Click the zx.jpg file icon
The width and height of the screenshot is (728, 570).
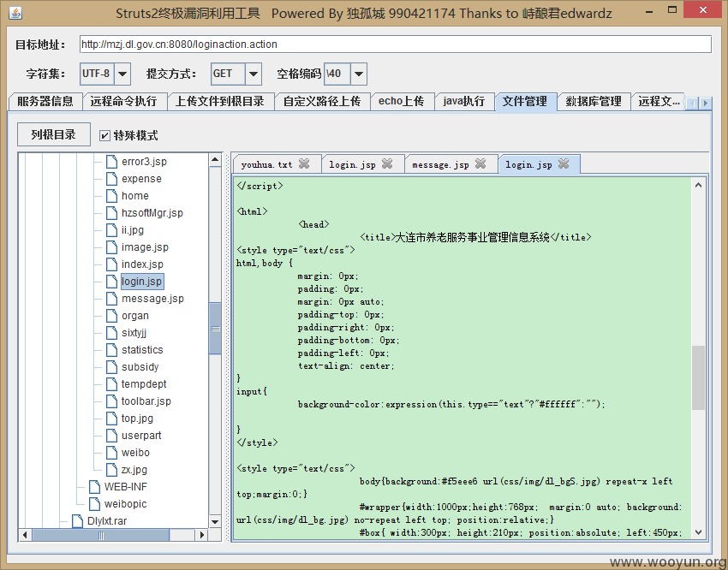click(x=111, y=469)
